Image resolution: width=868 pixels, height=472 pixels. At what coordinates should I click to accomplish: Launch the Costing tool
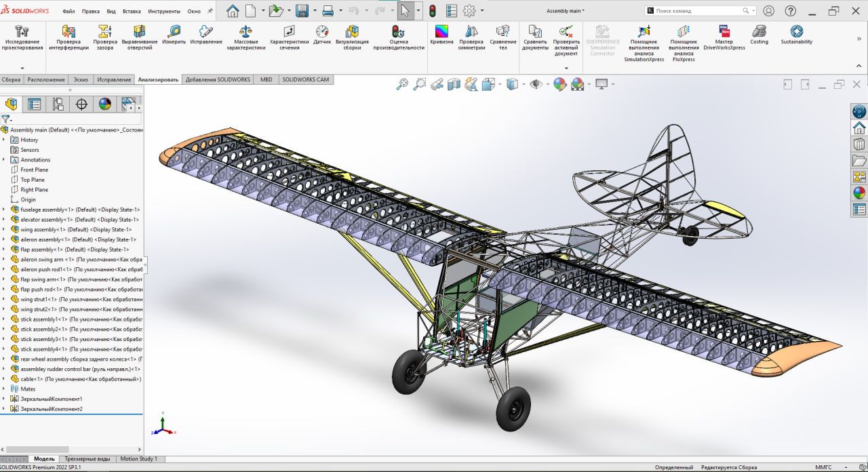pyautogui.click(x=759, y=35)
